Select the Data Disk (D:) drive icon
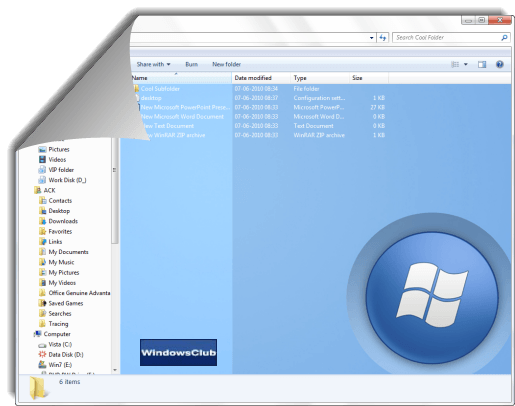The width and height of the screenshot is (515, 406). tap(42, 355)
